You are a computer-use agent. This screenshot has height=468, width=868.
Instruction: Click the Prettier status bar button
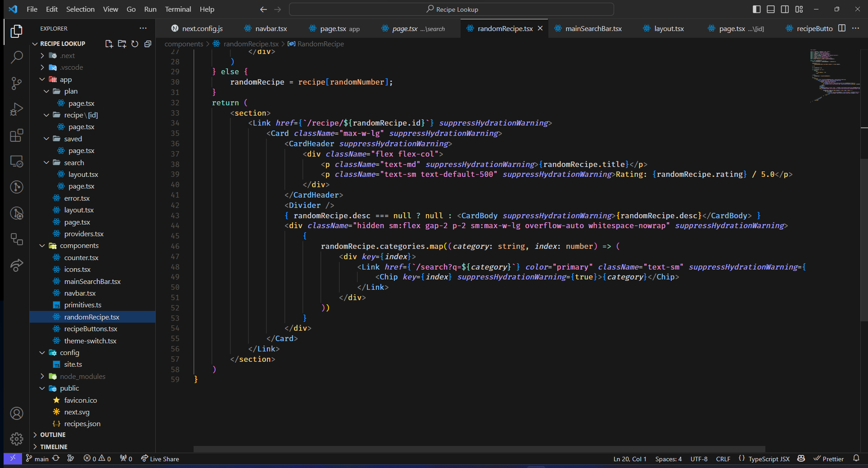click(828, 459)
